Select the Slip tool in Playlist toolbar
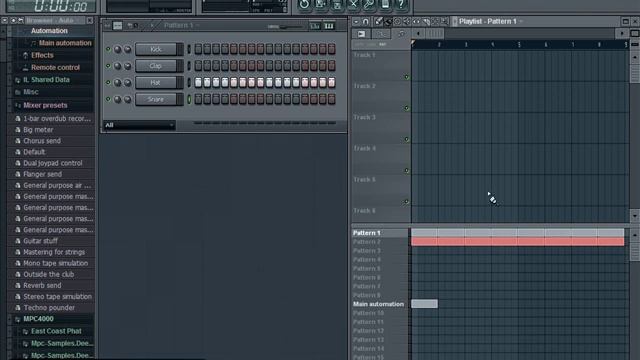 416,21
